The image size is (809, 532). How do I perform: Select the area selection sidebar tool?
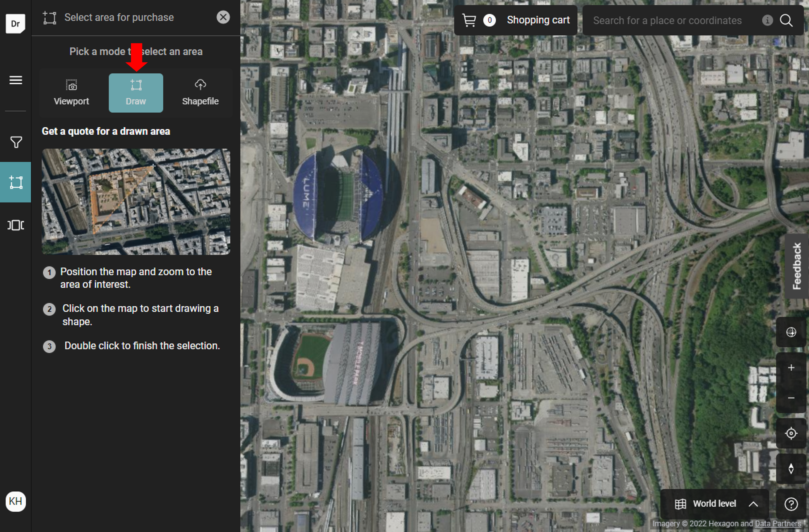16,182
